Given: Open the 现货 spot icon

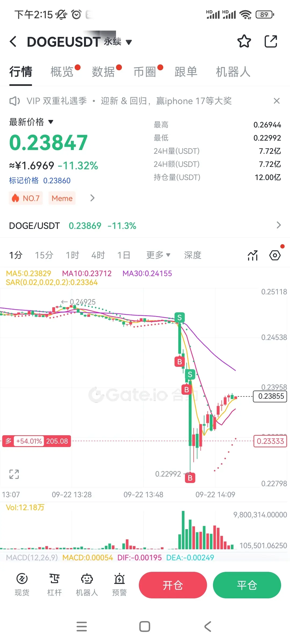Looking at the screenshot, I should pos(22,585).
